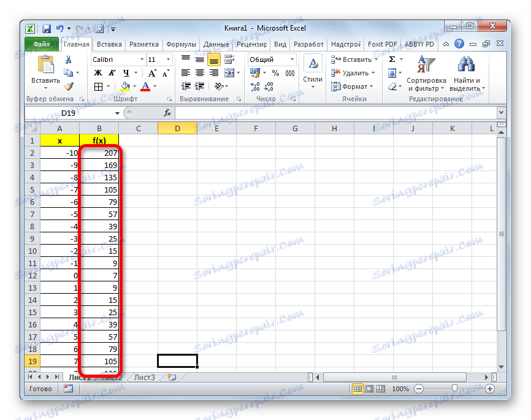Screen dimensions: 531x420
Task: Click the zoom out minus button
Action: [x=419, y=389]
